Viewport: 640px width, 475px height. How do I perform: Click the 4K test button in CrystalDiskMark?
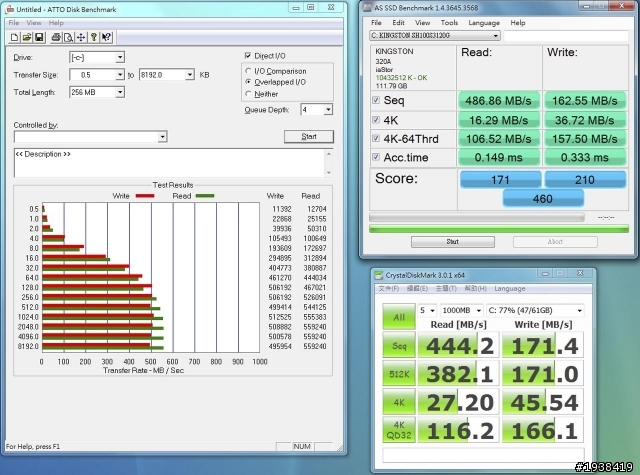pyautogui.click(x=399, y=402)
